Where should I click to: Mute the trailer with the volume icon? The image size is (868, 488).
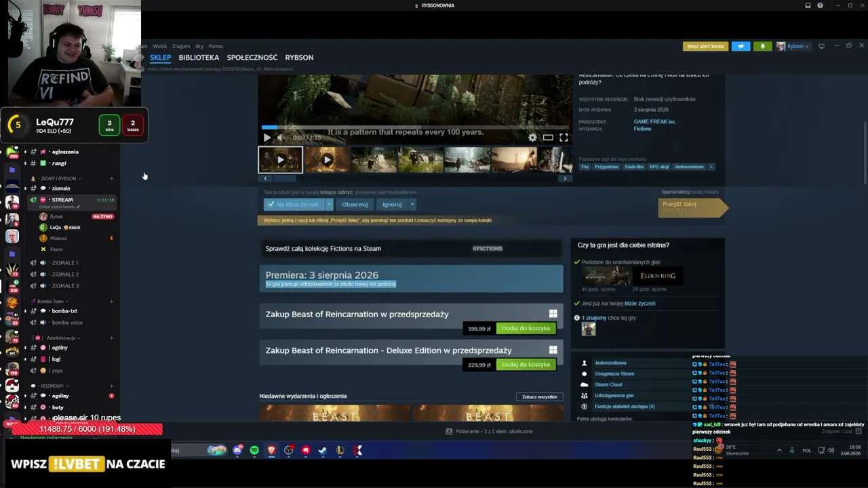(x=281, y=138)
